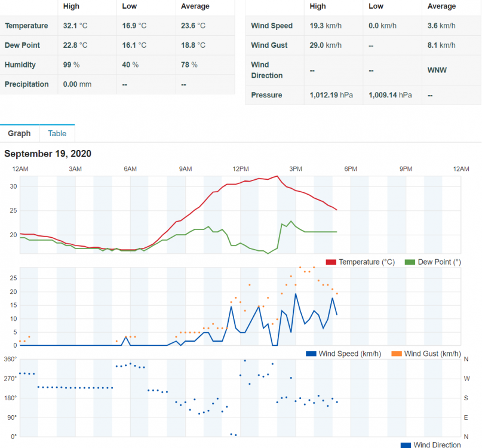Click the 12PM label on time axis
The image size is (482, 448).
241,169
